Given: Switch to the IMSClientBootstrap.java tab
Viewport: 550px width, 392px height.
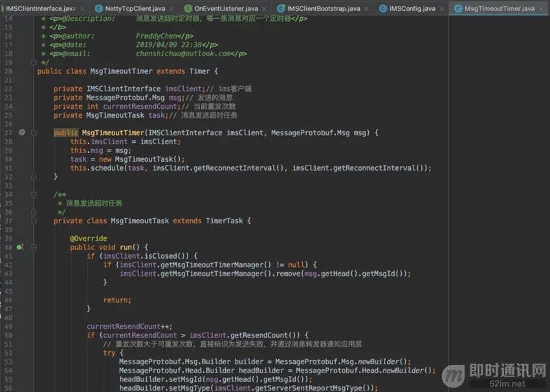Looking at the screenshot, I should pos(324,8).
